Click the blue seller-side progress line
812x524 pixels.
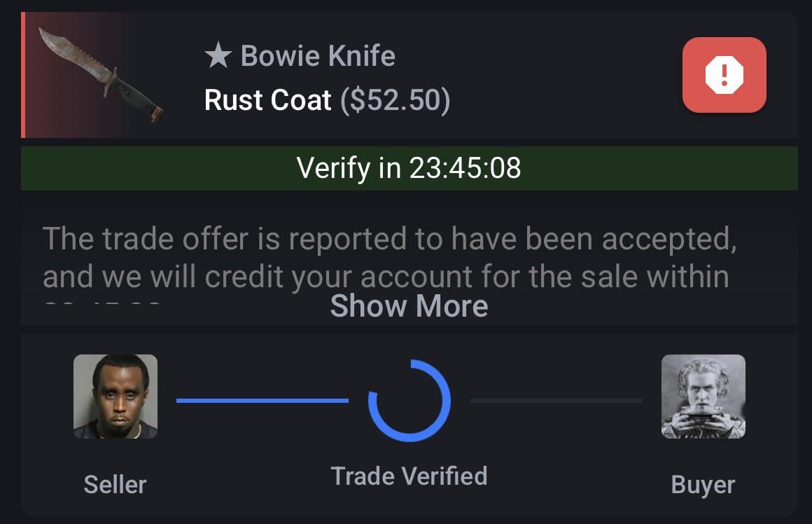(x=262, y=401)
